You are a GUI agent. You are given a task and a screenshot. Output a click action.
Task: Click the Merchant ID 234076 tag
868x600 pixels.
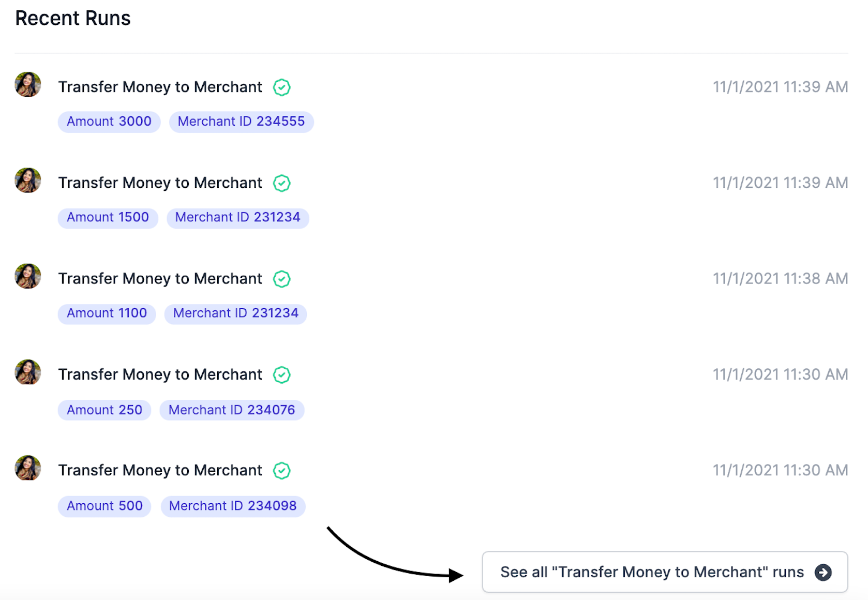pos(232,410)
